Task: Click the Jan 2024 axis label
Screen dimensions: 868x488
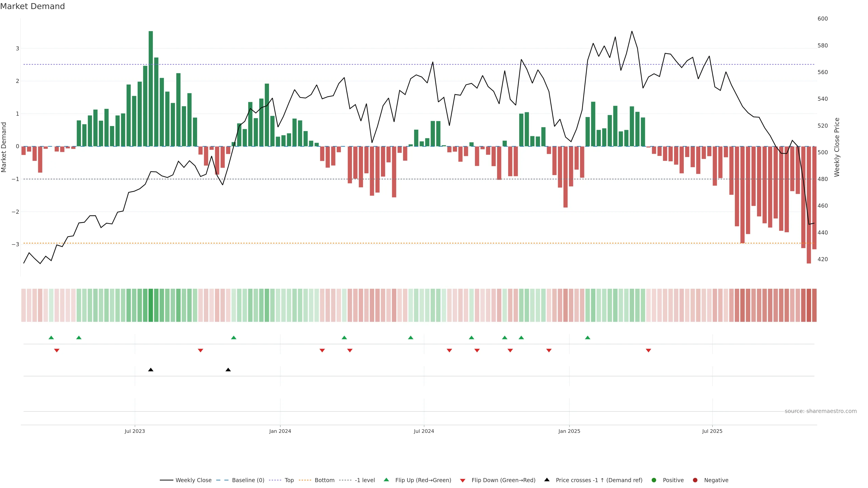Action: pos(280,431)
